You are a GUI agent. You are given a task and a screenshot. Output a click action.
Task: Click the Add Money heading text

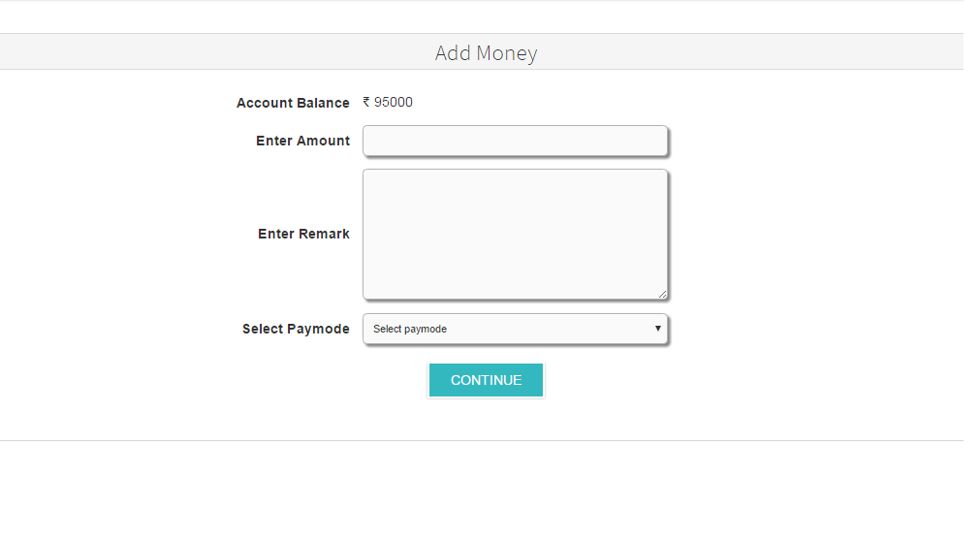[x=486, y=52]
